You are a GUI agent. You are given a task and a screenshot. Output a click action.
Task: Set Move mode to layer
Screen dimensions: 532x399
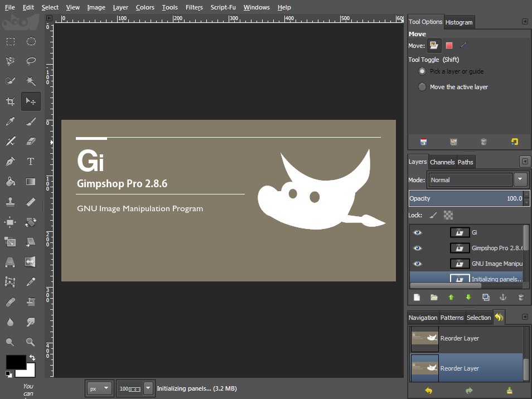(434, 46)
